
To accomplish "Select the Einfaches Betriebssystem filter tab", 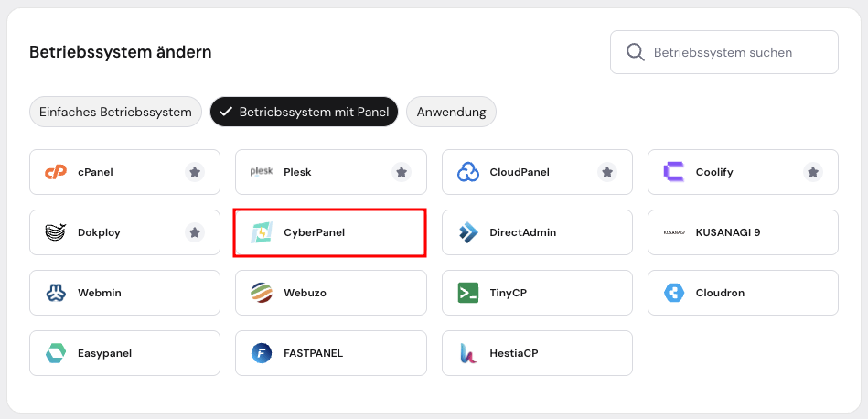I will [x=115, y=112].
